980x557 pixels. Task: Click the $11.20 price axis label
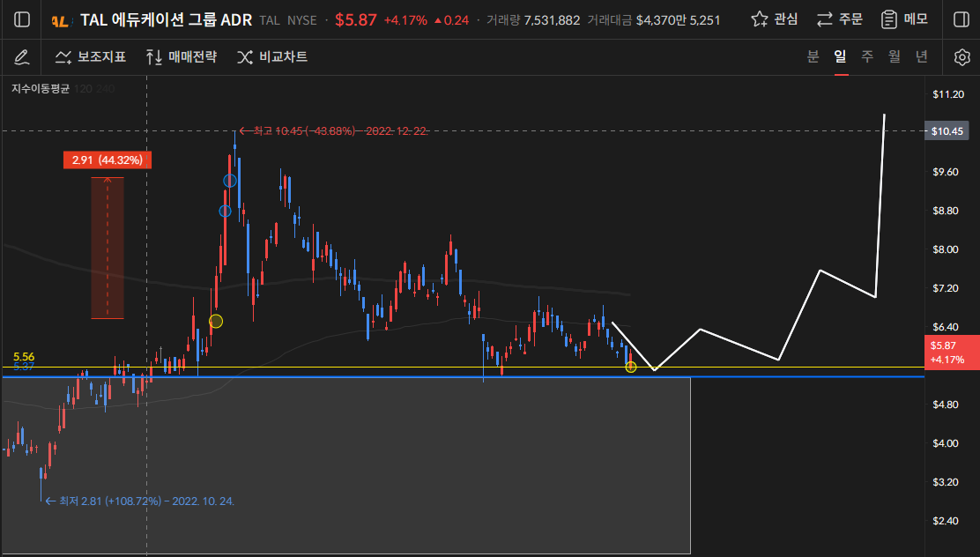[948, 94]
